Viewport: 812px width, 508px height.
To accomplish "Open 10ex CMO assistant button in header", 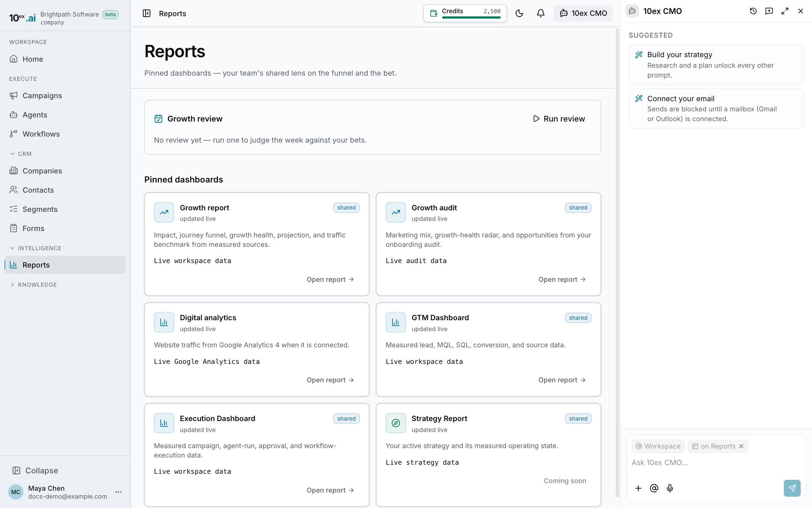I will [x=583, y=14].
